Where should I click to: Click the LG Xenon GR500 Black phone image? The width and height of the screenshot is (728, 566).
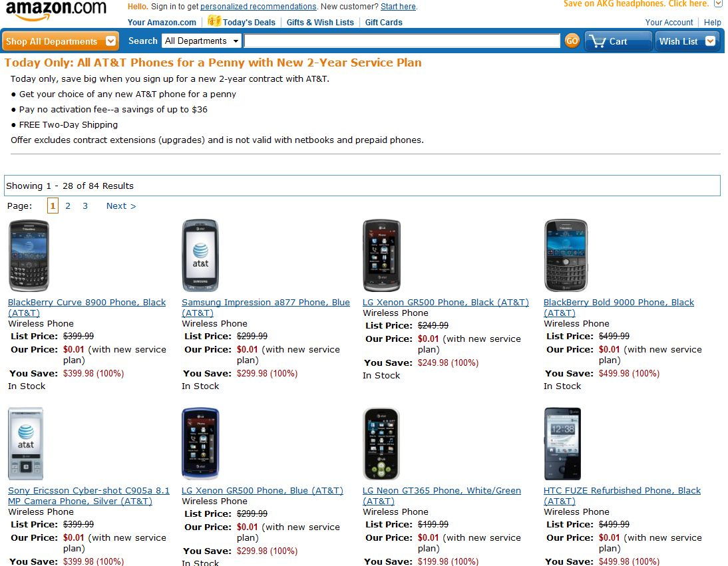[381, 256]
